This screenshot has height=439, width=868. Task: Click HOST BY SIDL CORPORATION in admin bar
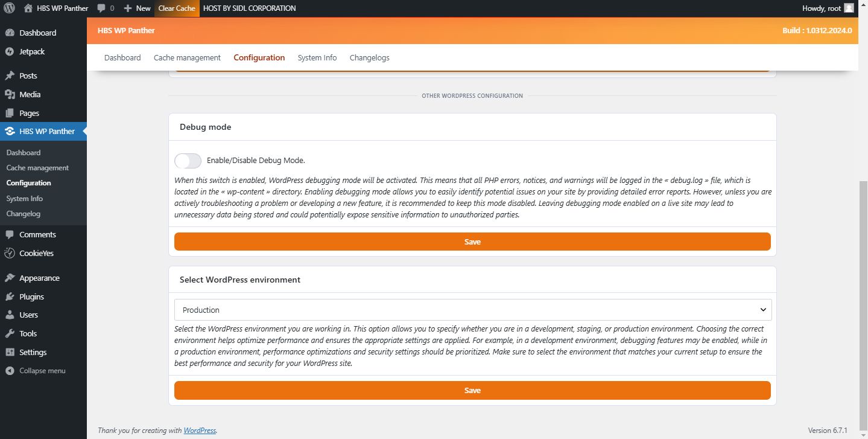(250, 8)
